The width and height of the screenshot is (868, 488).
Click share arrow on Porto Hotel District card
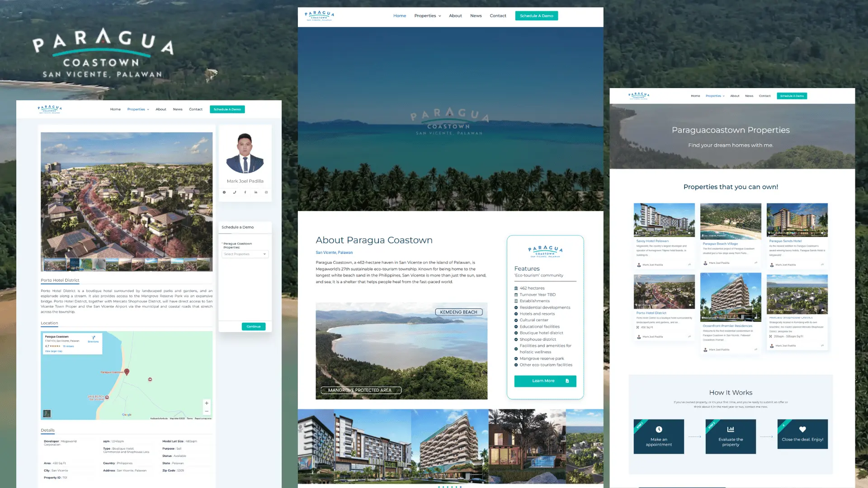click(x=689, y=337)
